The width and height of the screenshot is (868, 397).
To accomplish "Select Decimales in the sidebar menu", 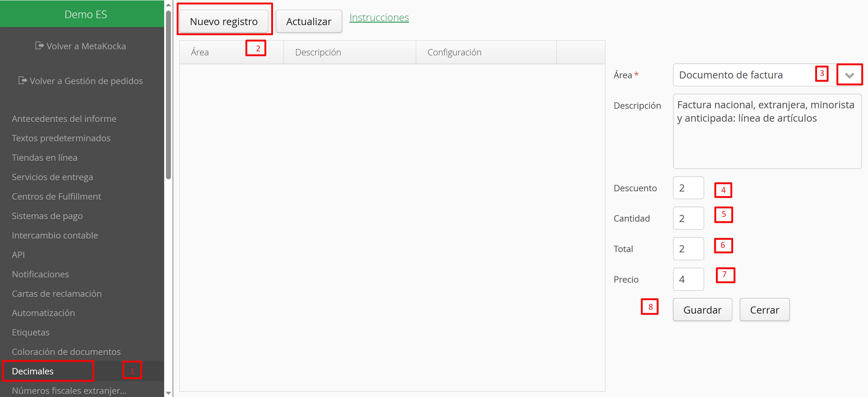I will (33, 371).
